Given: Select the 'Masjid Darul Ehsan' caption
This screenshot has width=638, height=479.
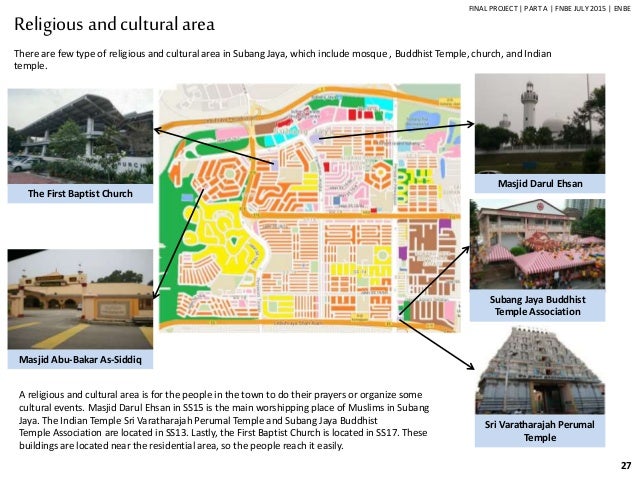Looking at the screenshot, I should coord(540,184).
